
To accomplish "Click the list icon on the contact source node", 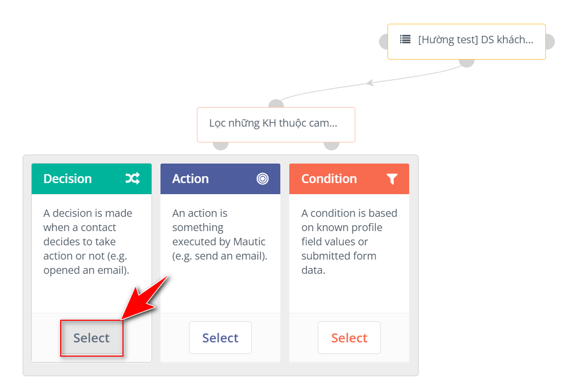I will coord(405,39).
